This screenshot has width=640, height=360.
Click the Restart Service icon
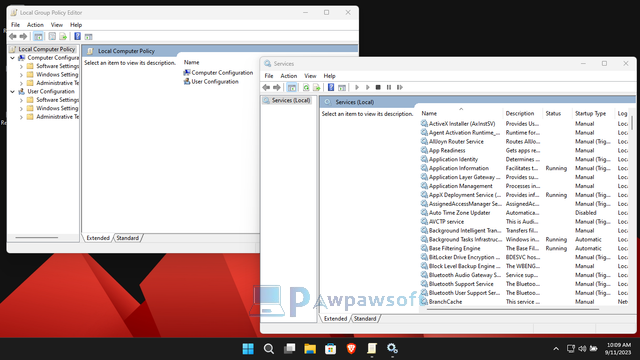(400, 87)
